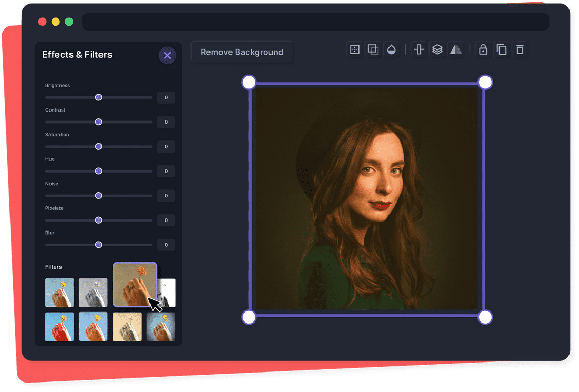The width and height of the screenshot is (579, 392).
Task: Click the green maximize window dot
Action: [69, 22]
